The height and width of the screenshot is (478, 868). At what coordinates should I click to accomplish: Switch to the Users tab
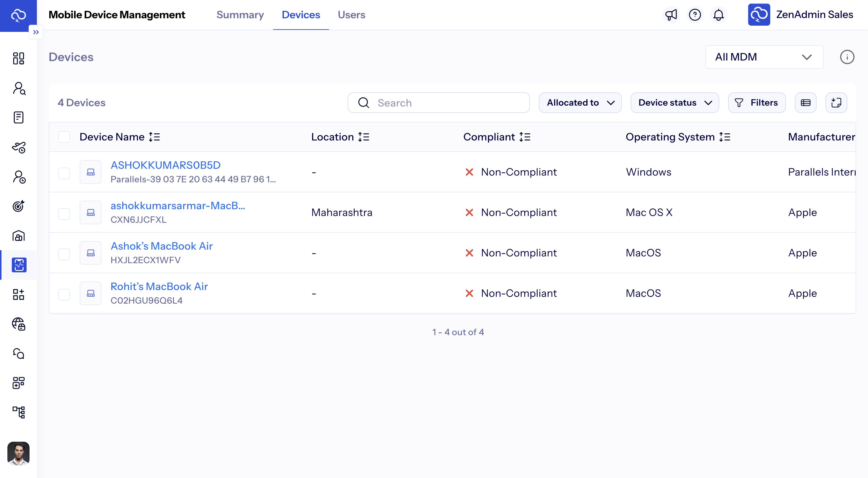[x=351, y=15]
